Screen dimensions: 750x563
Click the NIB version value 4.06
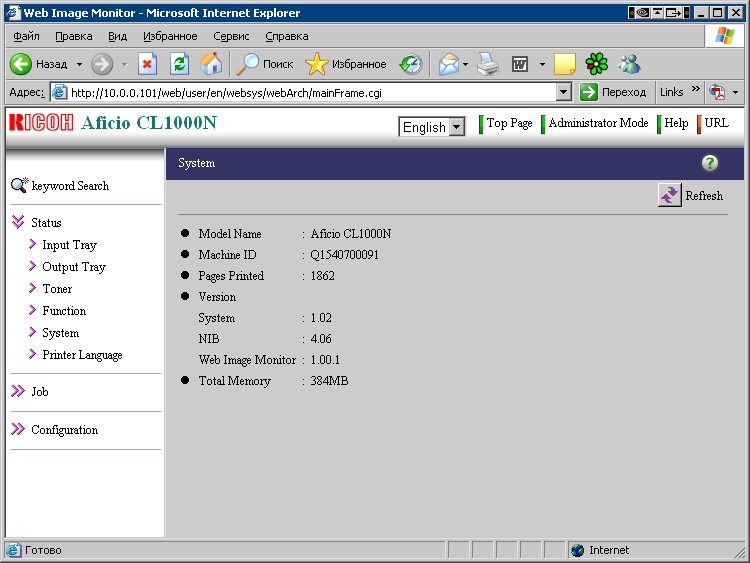coord(320,339)
